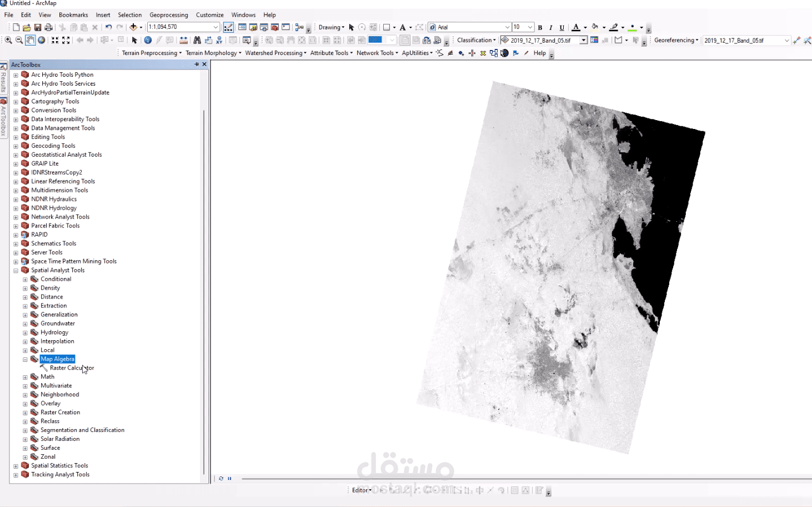The height and width of the screenshot is (507, 812).
Task: Open the Geoprocessing menu
Action: pyautogui.click(x=169, y=15)
